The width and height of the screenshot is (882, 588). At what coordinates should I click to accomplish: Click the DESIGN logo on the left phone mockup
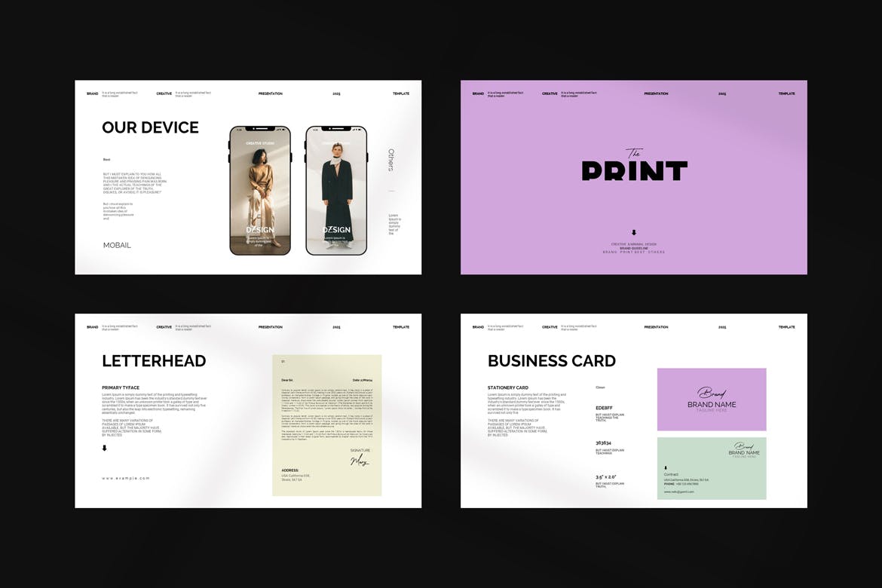pyautogui.click(x=260, y=230)
